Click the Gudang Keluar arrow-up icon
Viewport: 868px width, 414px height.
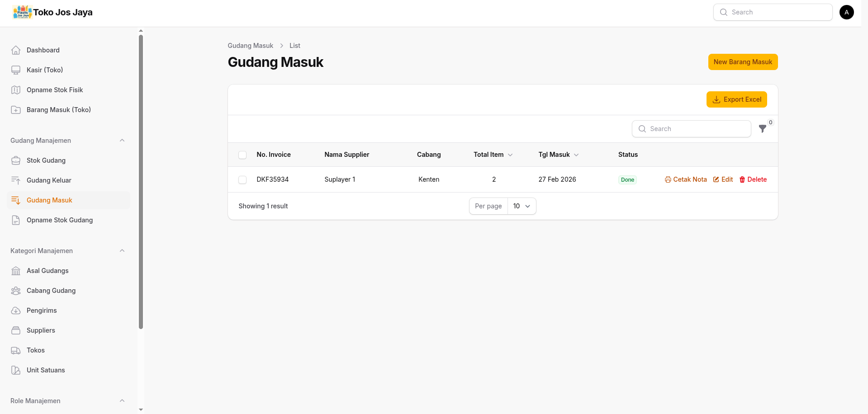[16, 180]
